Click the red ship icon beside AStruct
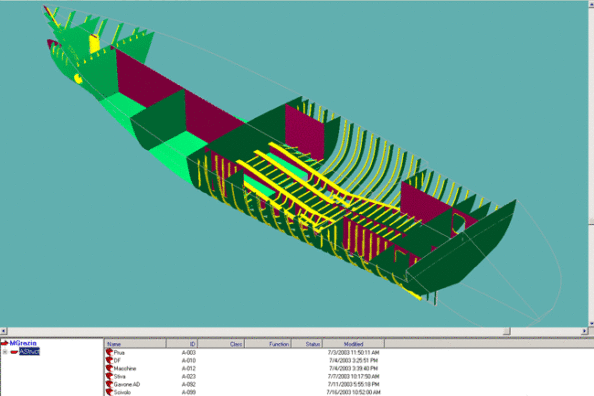Viewport: 594px width, 396px height. 14,352
